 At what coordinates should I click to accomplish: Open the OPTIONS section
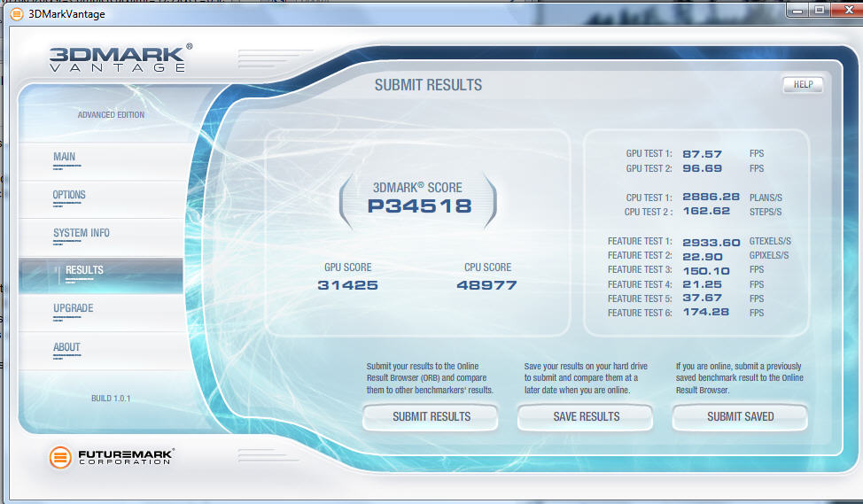[69, 196]
